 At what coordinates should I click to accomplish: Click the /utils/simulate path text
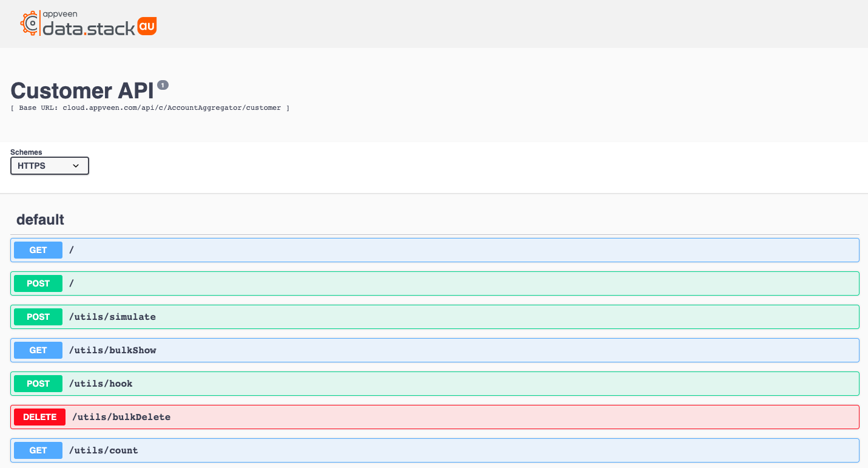112,317
